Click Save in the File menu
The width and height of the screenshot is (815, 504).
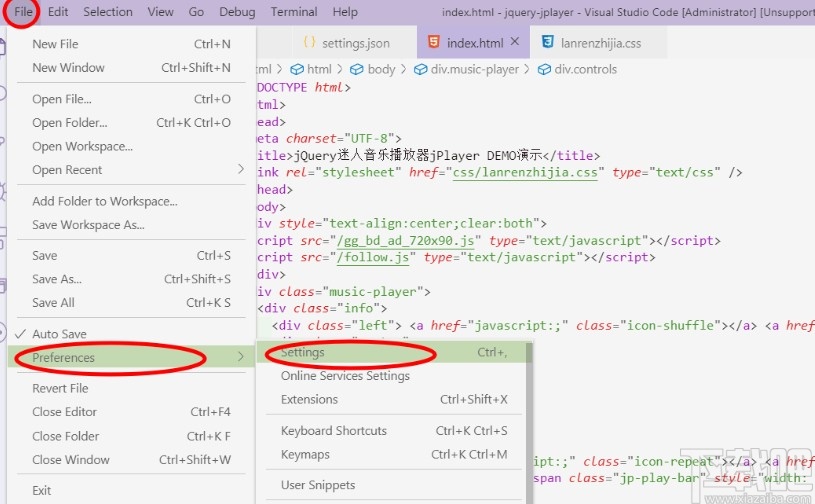[x=131, y=256]
